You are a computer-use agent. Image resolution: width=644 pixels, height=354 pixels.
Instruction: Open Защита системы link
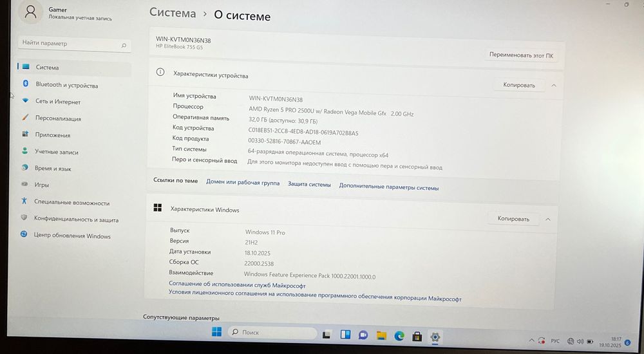(309, 185)
